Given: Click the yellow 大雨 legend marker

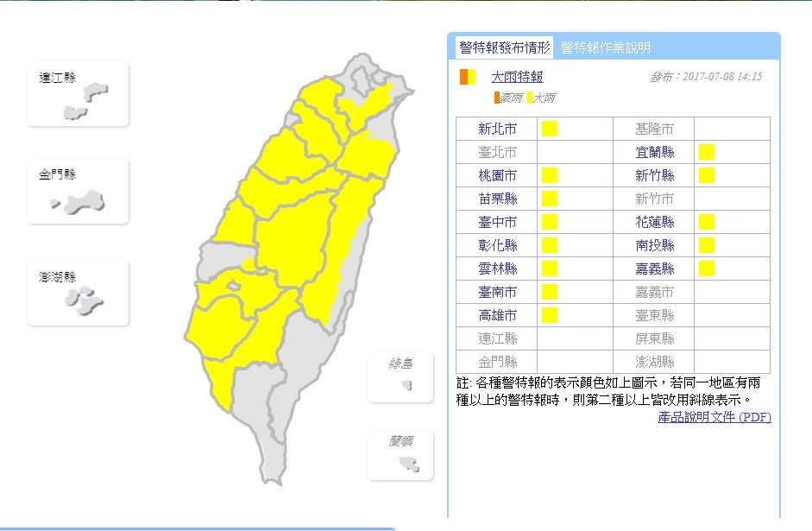Looking at the screenshot, I should [529, 98].
